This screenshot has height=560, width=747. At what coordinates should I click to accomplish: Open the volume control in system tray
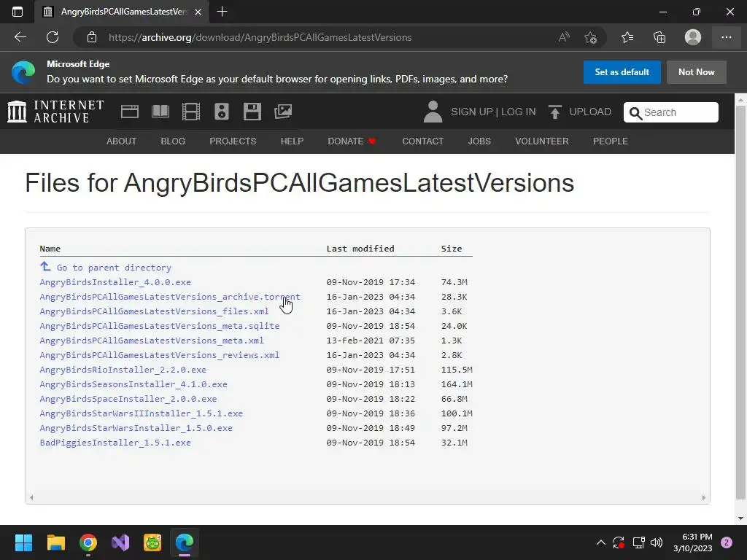point(657,542)
